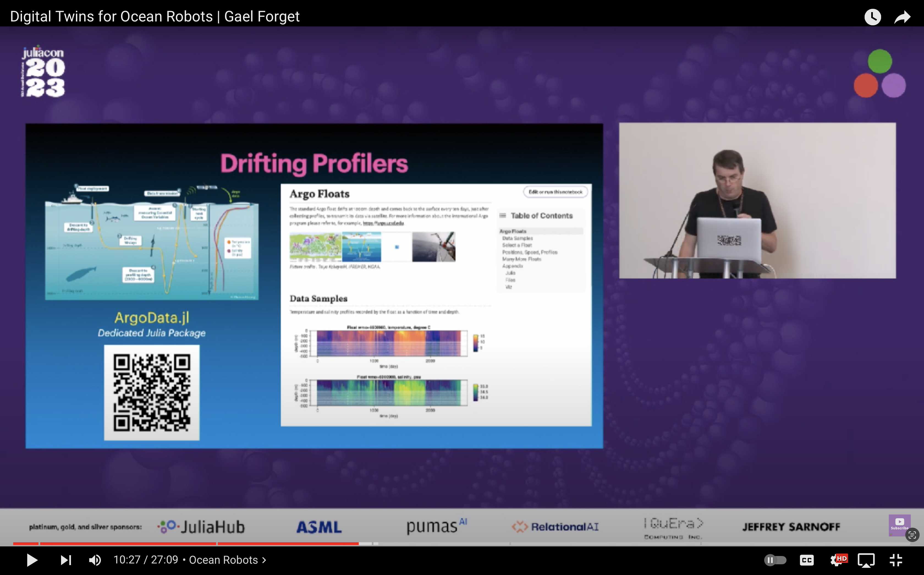Click the transcript icon in the corner

912,535
